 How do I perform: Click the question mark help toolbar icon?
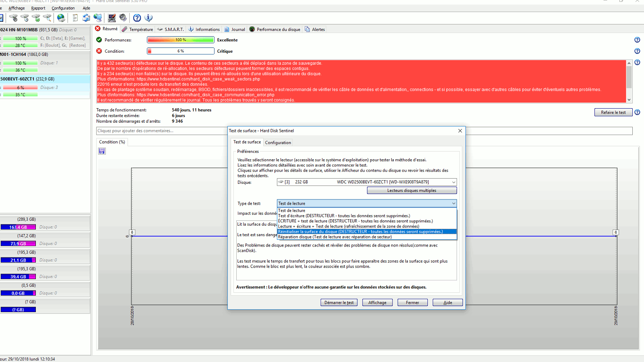[x=137, y=18]
